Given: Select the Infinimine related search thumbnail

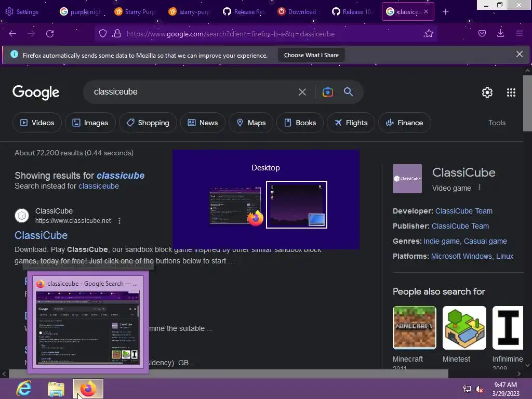Looking at the screenshot, I should click(508, 328).
